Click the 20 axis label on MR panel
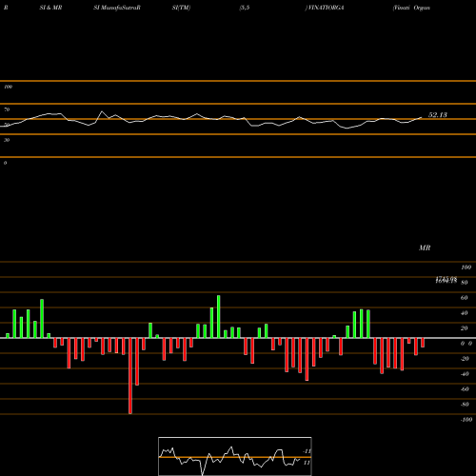 [x=465, y=328]
